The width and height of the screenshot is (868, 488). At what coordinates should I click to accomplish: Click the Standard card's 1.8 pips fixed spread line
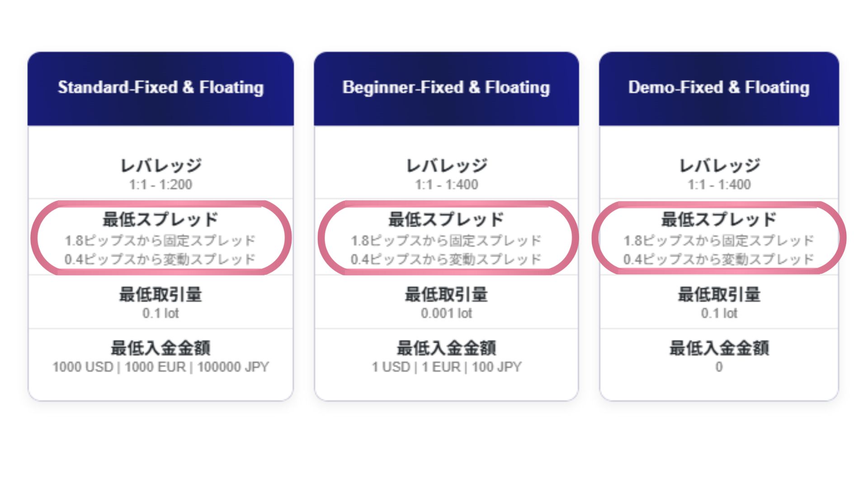click(160, 241)
